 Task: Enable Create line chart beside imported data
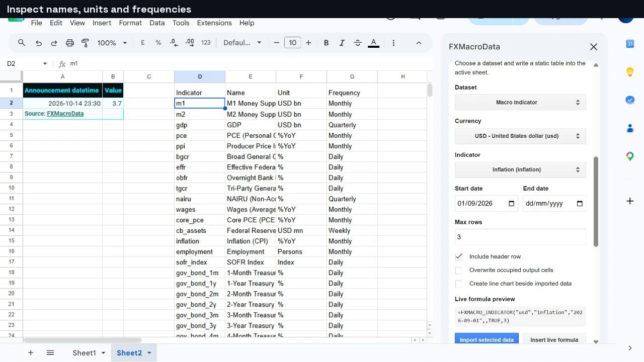(x=459, y=284)
